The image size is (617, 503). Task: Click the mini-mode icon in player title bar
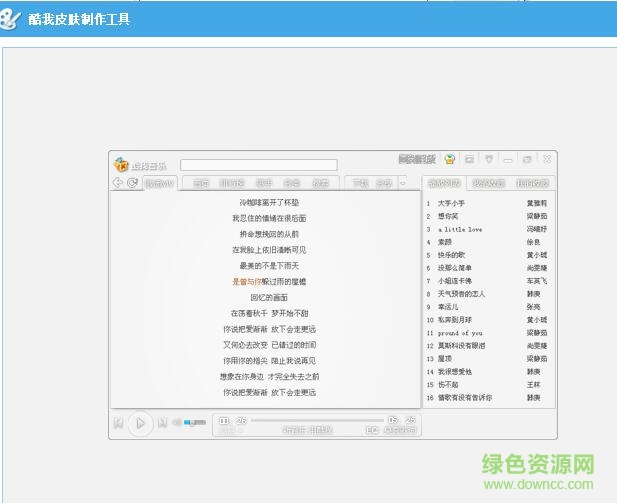pyautogui.click(x=469, y=159)
